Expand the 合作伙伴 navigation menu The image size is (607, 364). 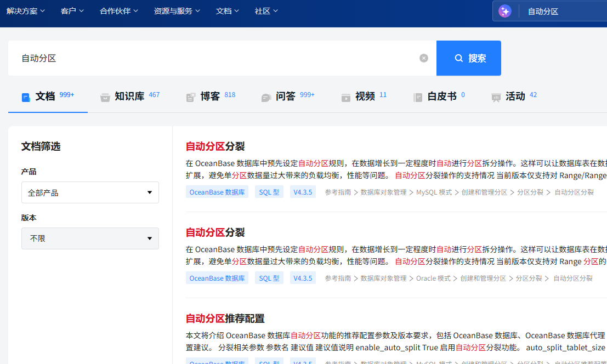click(119, 11)
